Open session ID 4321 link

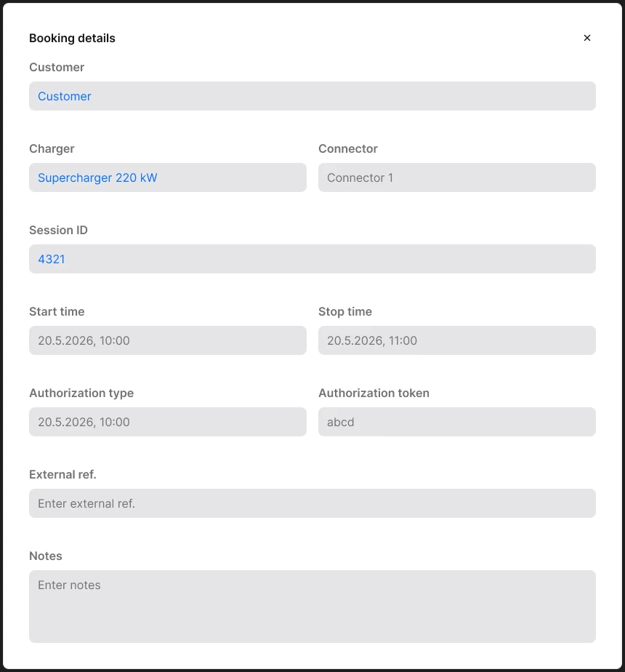(x=52, y=259)
